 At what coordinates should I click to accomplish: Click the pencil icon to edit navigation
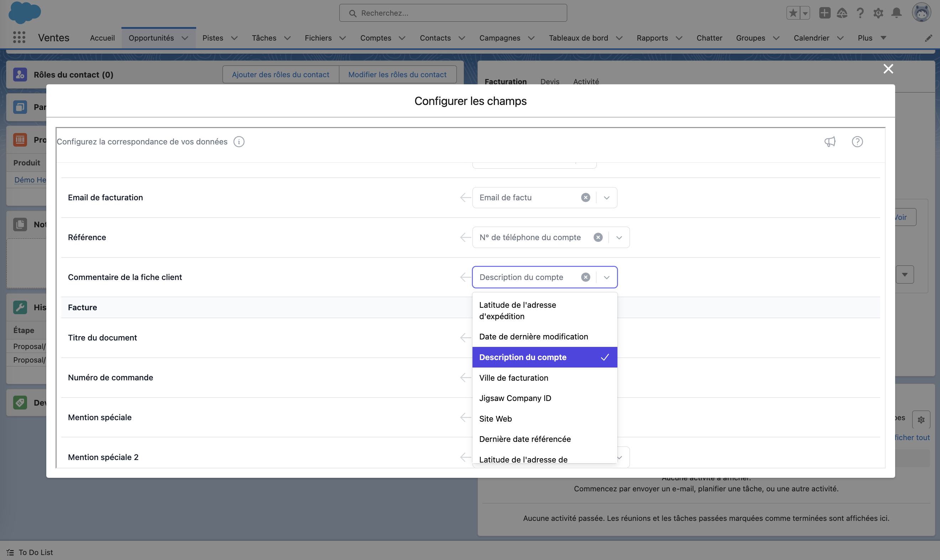[928, 38]
